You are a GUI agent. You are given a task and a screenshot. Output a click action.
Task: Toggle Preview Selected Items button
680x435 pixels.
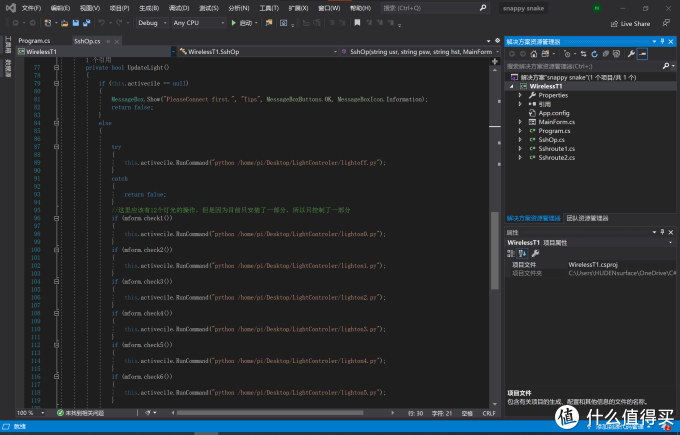click(x=642, y=54)
